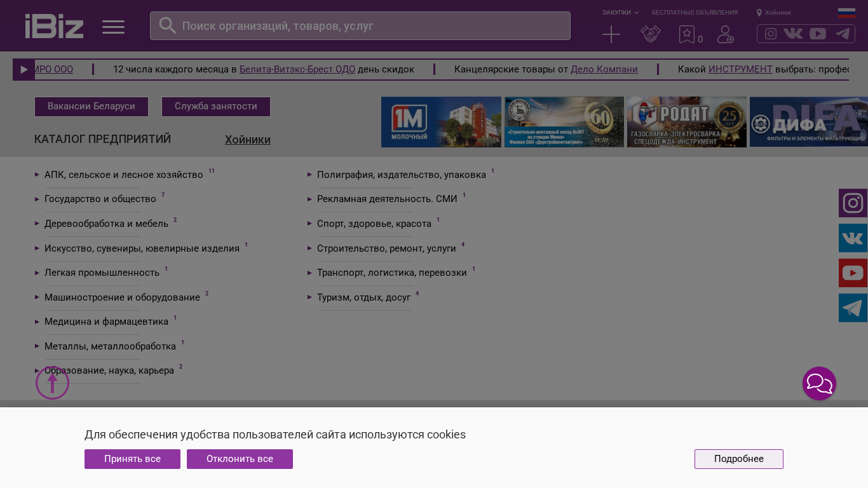Open the РОДАТ banner

pyautogui.click(x=687, y=122)
